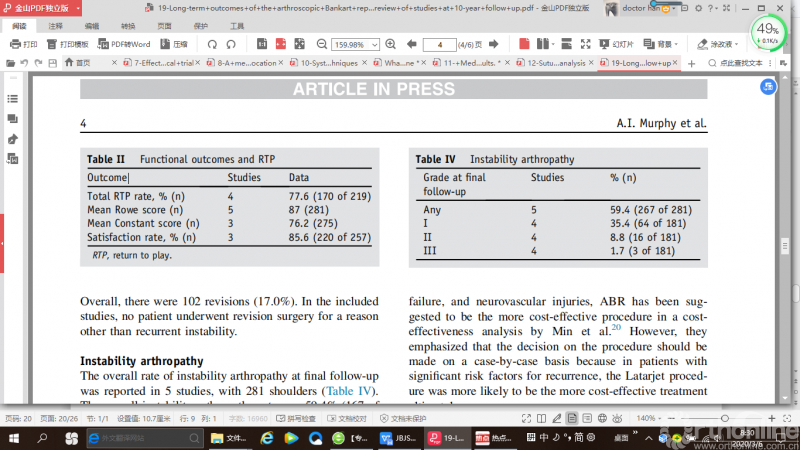Open the PDF转Word converter
This screenshot has width=800, height=450.
[124, 45]
